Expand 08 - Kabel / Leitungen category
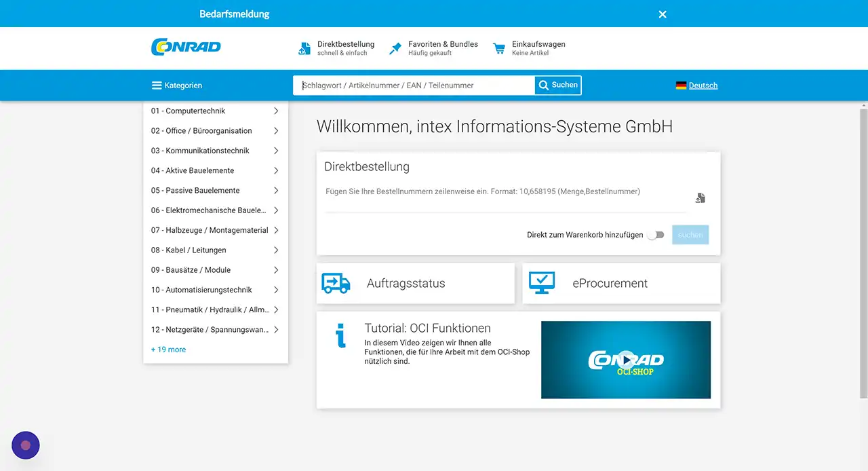Screen dimensions: 868x471 (x=276, y=250)
